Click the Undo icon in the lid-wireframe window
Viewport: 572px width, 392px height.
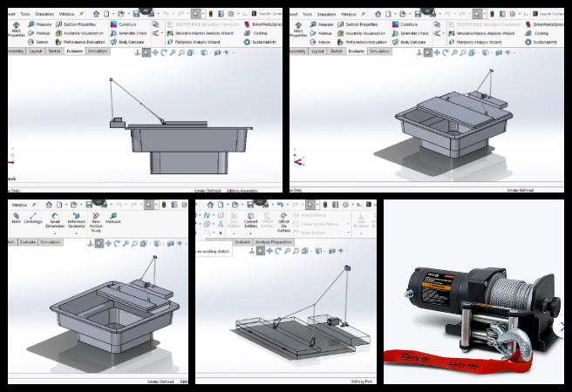pos(280,205)
